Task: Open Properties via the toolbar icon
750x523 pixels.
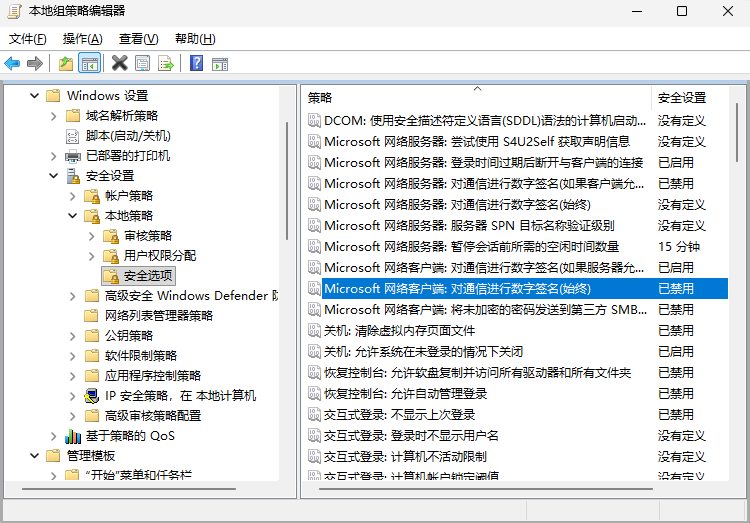Action: pos(142,64)
